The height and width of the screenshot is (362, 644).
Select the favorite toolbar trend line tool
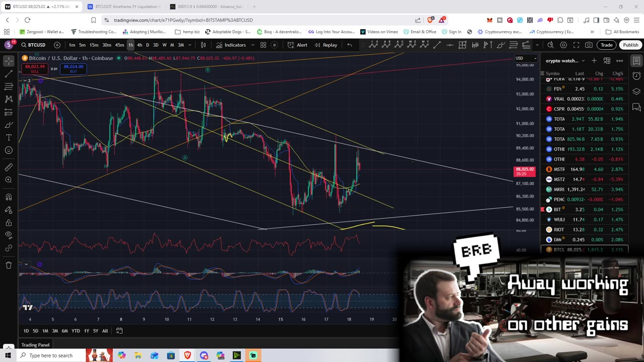437,45
